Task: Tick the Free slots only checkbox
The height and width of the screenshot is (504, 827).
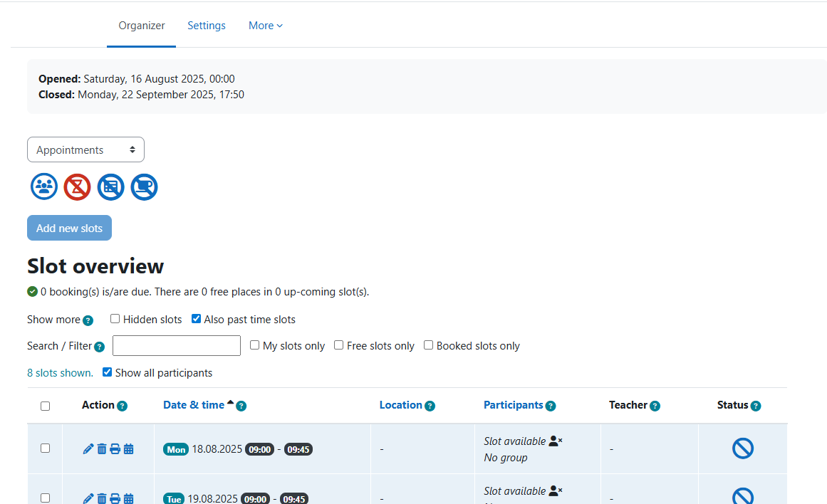Action: tap(339, 345)
